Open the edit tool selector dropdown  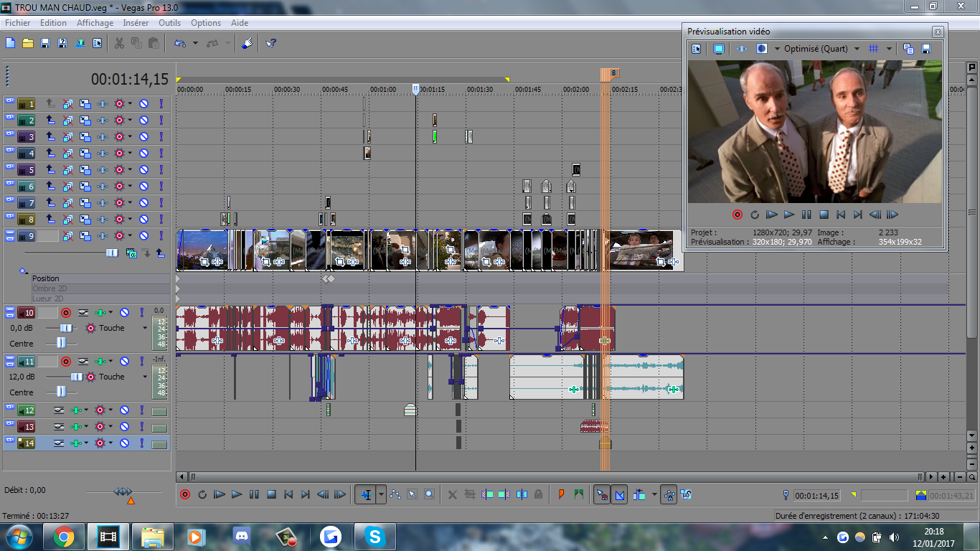coord(381,494)
